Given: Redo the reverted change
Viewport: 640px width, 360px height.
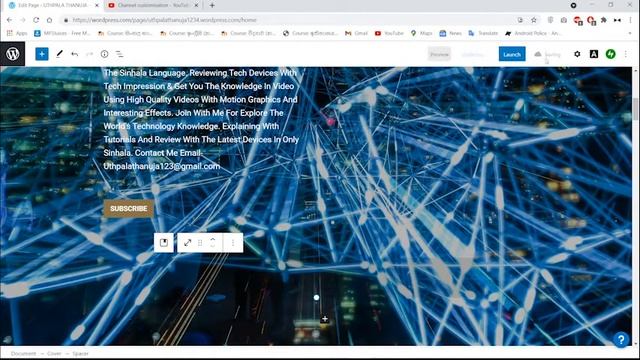Looking at the screenshot, I should 89,54.
